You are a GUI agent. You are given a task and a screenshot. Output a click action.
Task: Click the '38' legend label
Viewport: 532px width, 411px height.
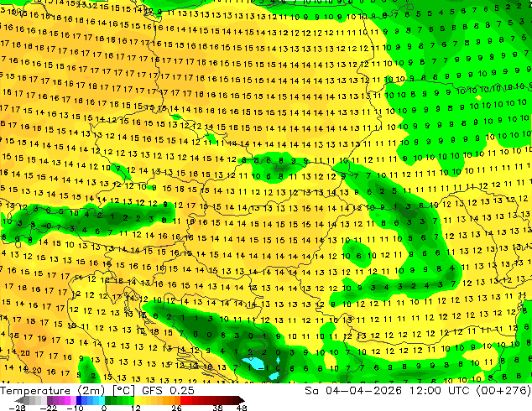click(217, 408)
